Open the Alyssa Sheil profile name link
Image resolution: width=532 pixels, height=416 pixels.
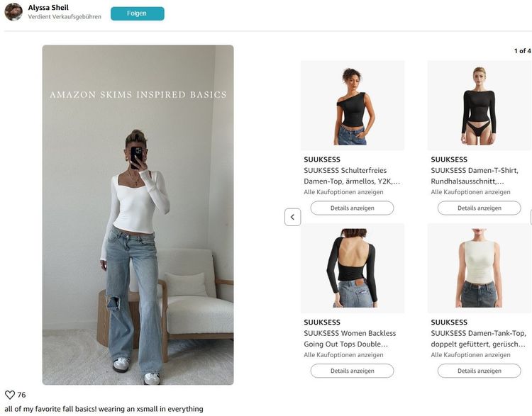pos(48,8)
